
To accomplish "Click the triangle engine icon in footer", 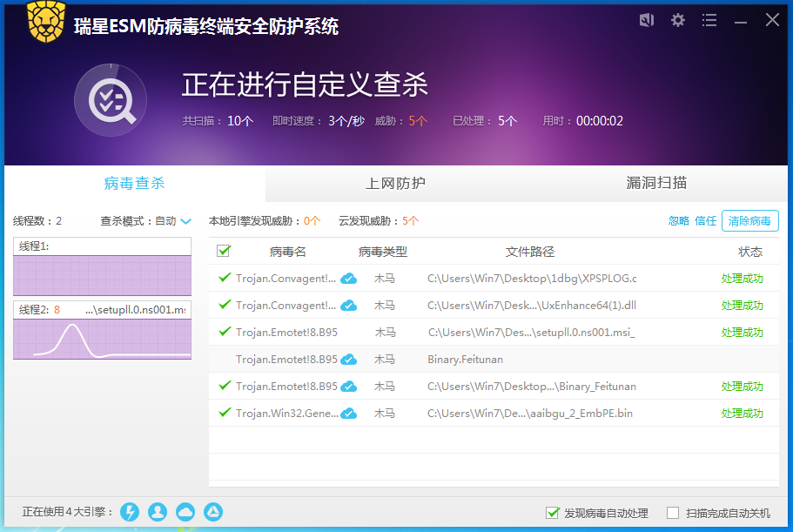I will pos(213,512).
